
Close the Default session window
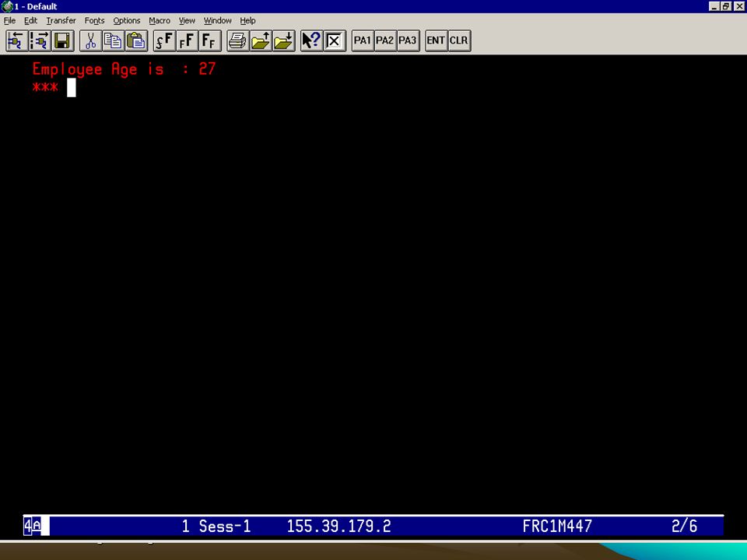pyautogui.click(x=739, y=6)
